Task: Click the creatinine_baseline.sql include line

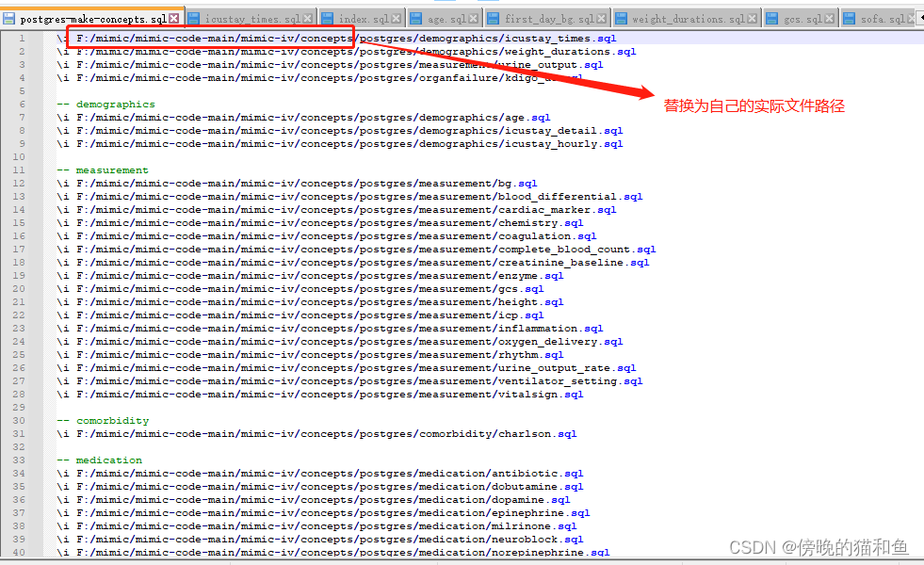Action: coord(353,263)
